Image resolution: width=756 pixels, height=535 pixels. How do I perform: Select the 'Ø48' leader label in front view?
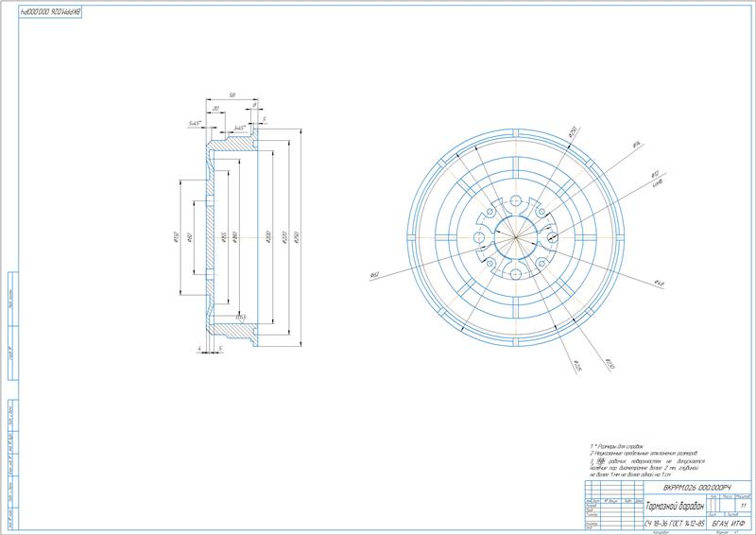[x=659, y=284]
